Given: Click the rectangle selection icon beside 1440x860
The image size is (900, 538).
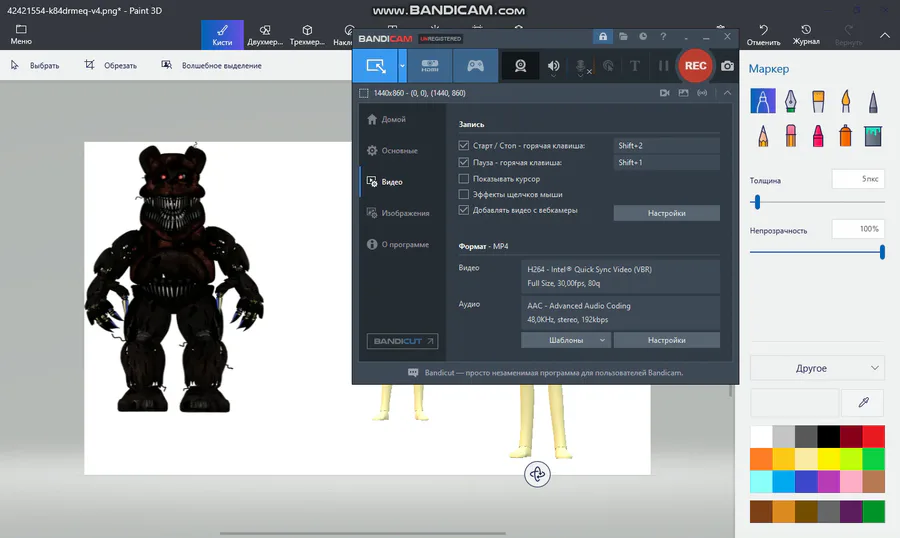Looking at the screenshot, I should point(364,93).
